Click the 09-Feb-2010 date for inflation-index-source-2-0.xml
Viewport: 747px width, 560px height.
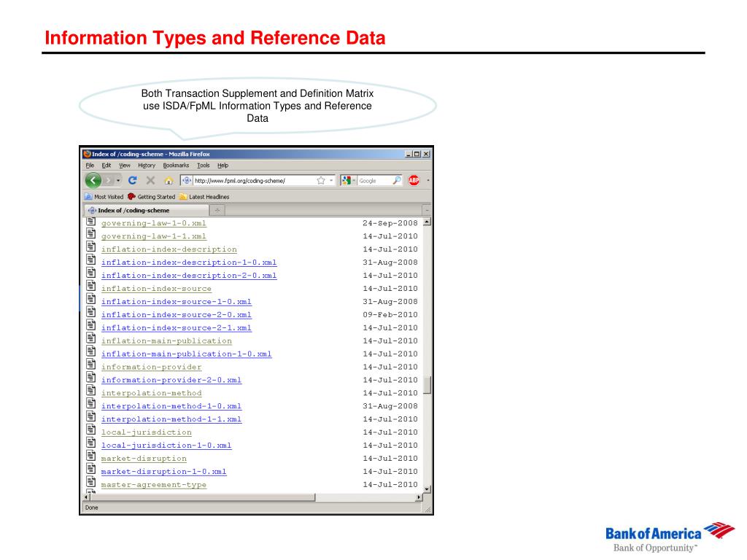390,315
